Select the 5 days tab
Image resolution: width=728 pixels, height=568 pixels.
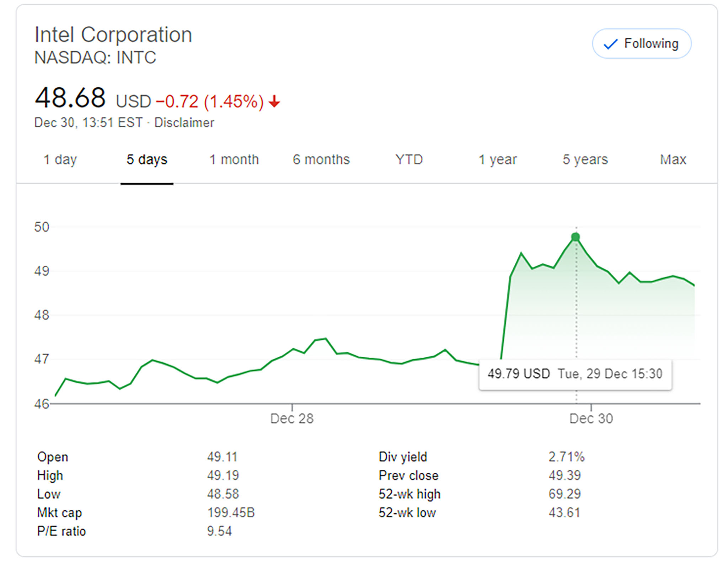pyautogui.click(x=147, y=160)
